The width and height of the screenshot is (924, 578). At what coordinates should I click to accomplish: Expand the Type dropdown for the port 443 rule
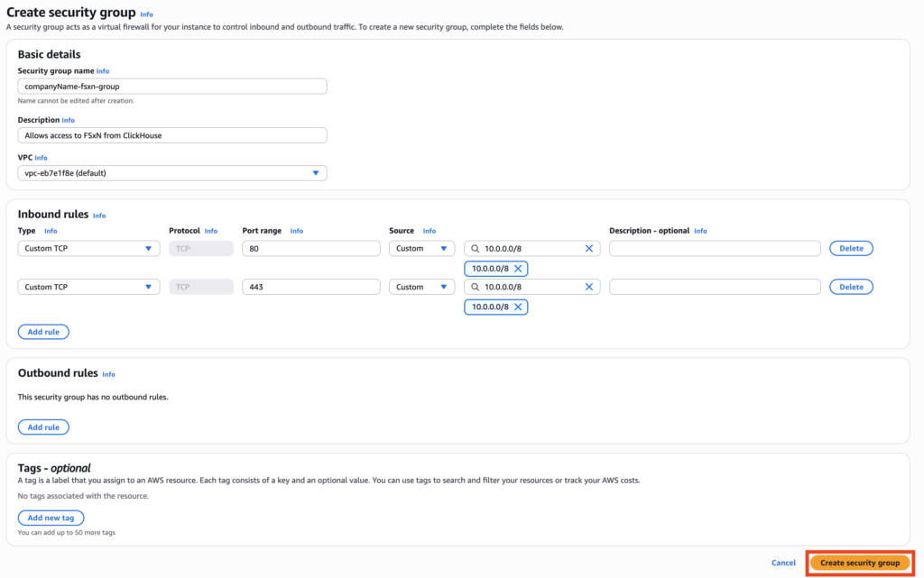pyautogui.click(x=88, y=288)
